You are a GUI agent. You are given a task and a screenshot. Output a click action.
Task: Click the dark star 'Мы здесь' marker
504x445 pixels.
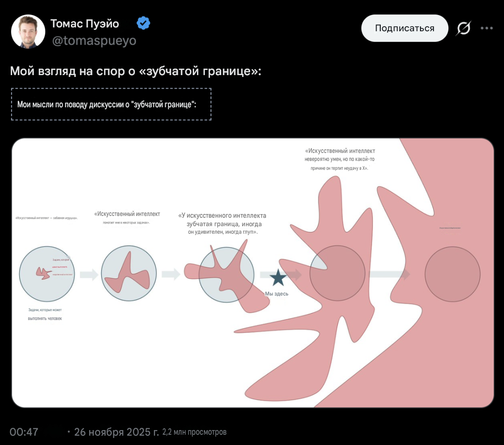pos(278,278)
